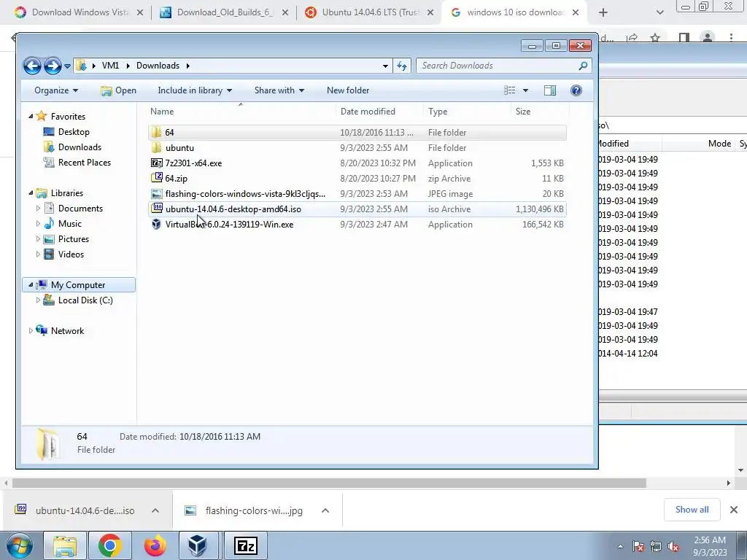Switch to Ubuntu 14.04.6 LTS tab
The width and height of the screenshot is (747, 560).
pyautogui.click(x=370, y=12)
